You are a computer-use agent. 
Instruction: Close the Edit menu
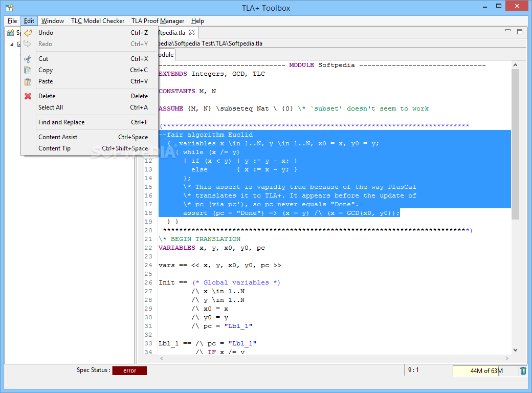pos(29,20)
